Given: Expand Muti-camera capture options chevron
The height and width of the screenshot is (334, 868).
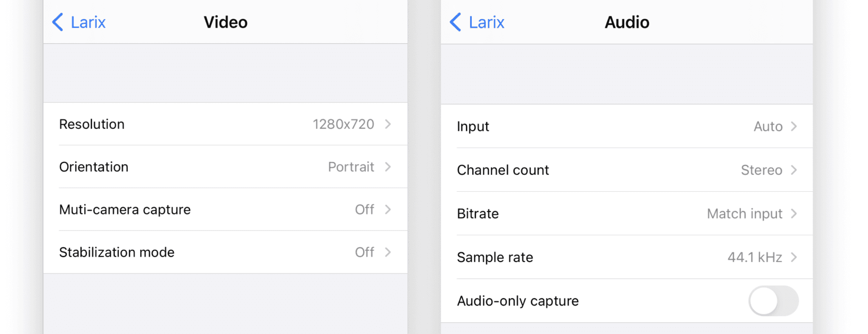Looking at the screenshot, I should click(x=388, y=209).
